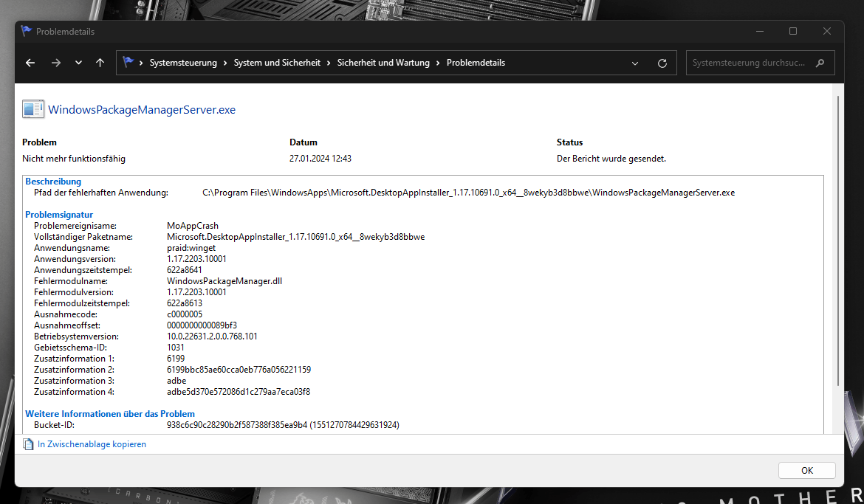Select Problemdetails breadcrumb

[x=476, y=63]
